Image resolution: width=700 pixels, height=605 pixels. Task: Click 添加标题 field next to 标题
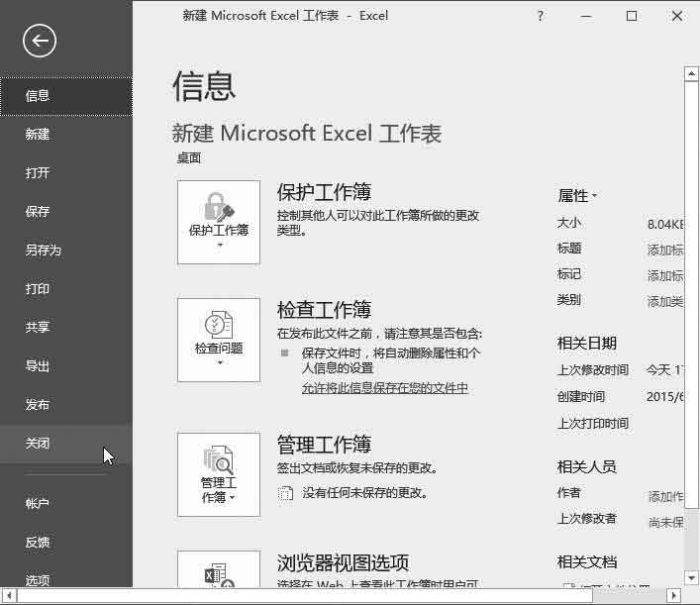664,250
